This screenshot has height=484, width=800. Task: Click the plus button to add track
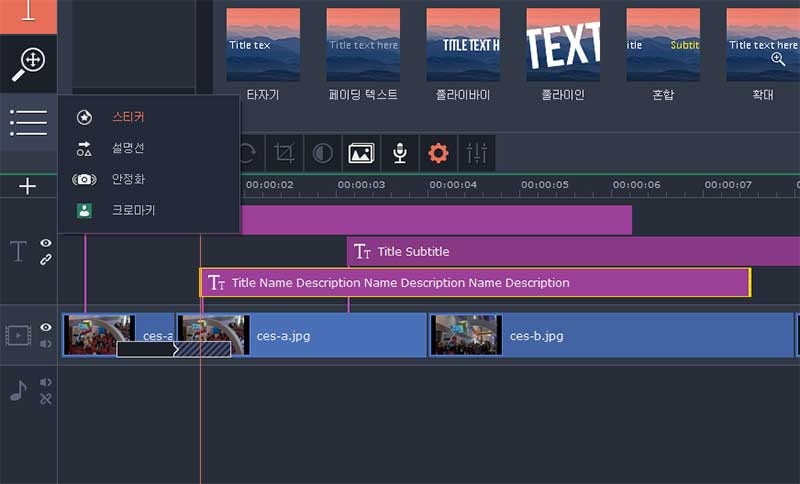[28, 186]
